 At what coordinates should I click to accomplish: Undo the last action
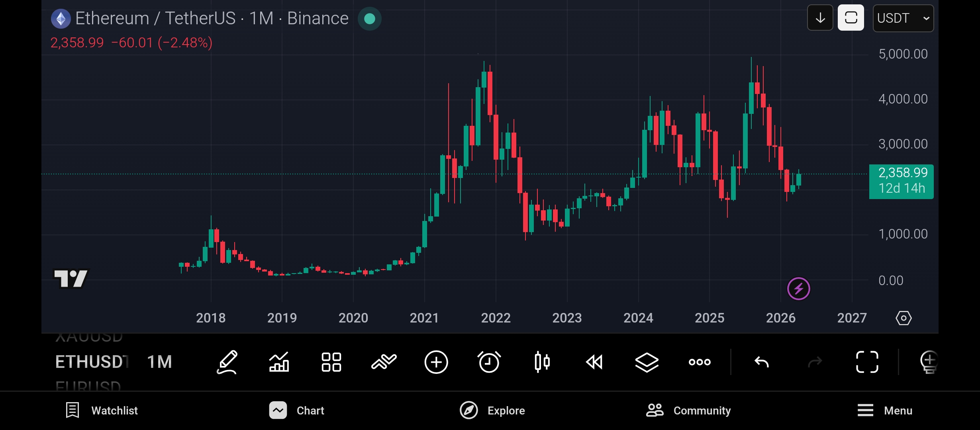[x=761, y=362]
